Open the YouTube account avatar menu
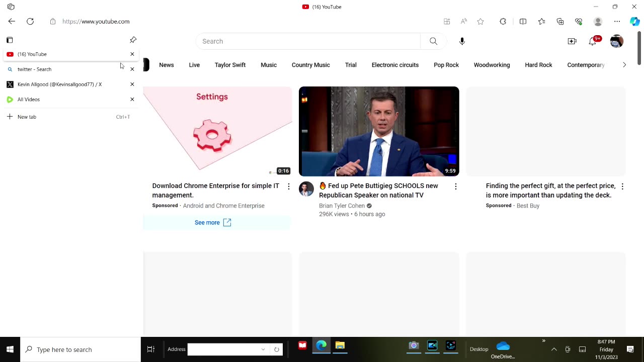The width and height of the screenshot is (644, 362). 616,41
